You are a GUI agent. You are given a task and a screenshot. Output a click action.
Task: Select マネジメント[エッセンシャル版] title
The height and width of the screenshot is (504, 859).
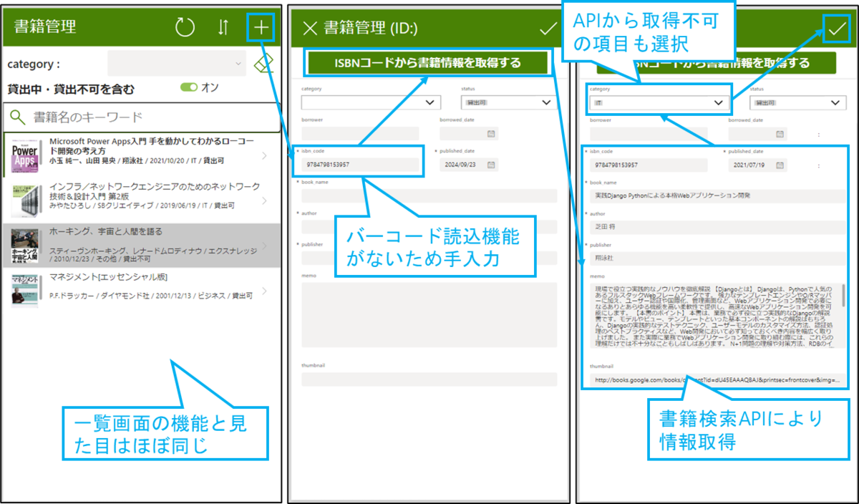(x=108, y=277)
